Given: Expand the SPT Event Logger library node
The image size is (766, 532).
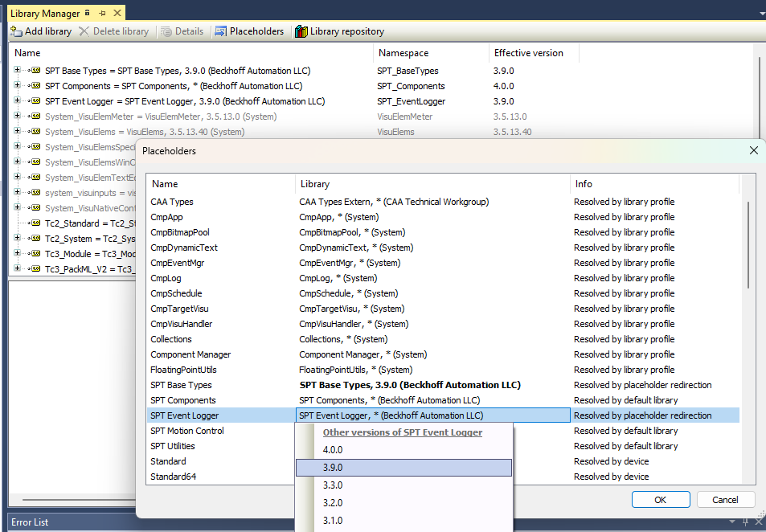Looking at the screenshot, I should (x=17, y=100).
